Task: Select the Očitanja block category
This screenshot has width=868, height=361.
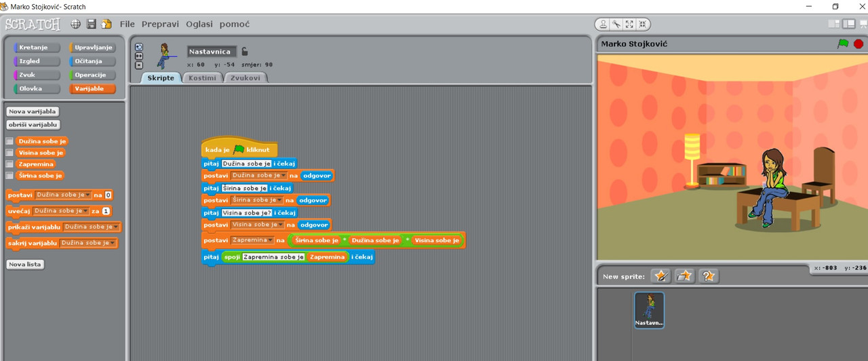Action: (x=92, y=61)
